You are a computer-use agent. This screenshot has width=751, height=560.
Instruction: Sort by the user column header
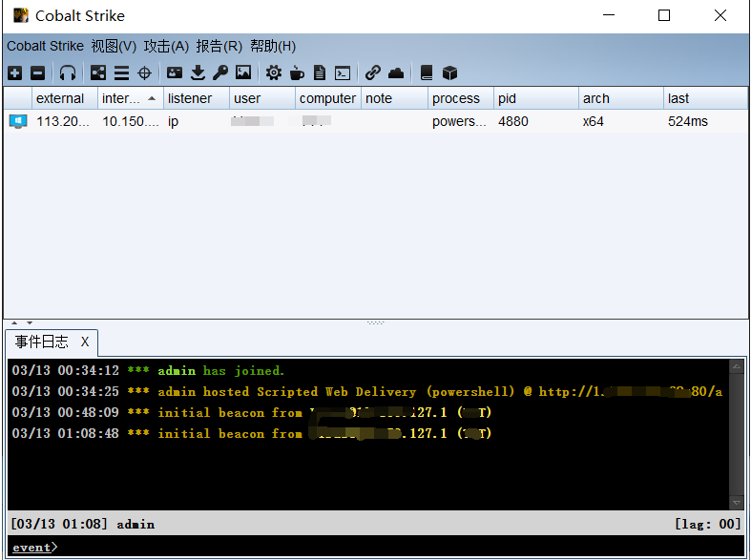point(262,98)
